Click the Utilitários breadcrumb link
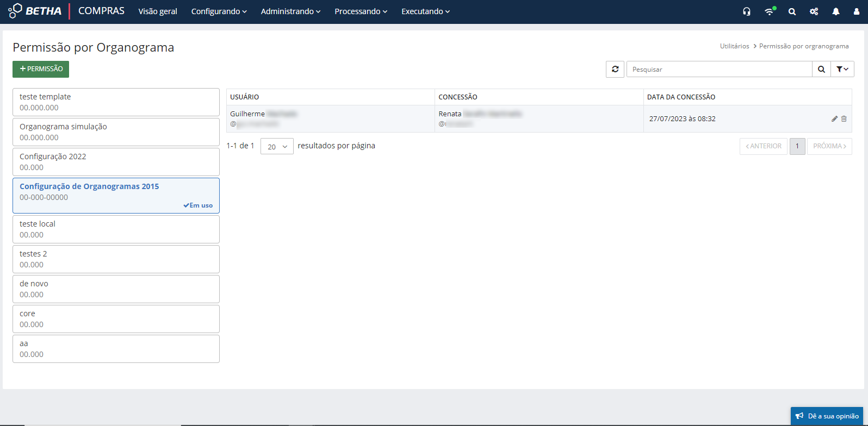 (x=735, y=46)
